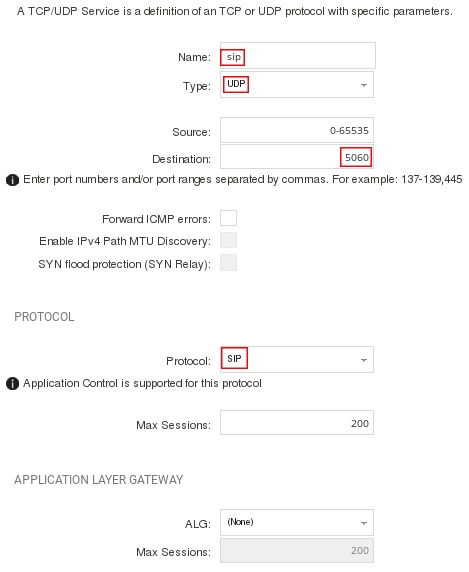
Task: Open the ALG dropdown arrow
Action: tap(364, 523)
